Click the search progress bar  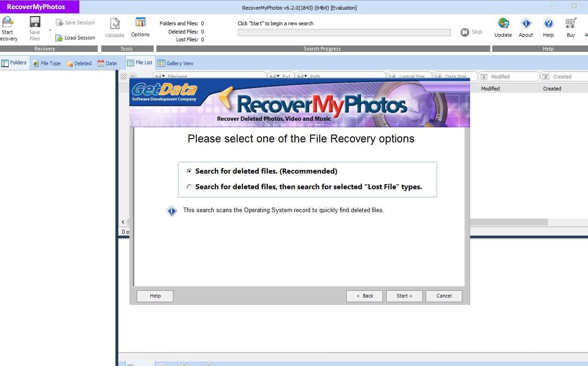344,33
